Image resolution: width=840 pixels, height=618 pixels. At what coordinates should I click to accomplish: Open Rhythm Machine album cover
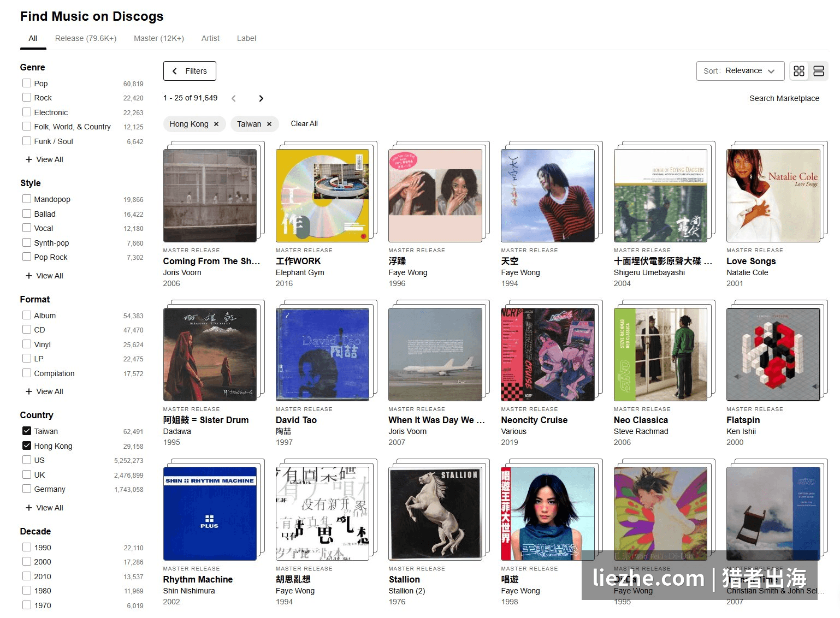point(210,513)
